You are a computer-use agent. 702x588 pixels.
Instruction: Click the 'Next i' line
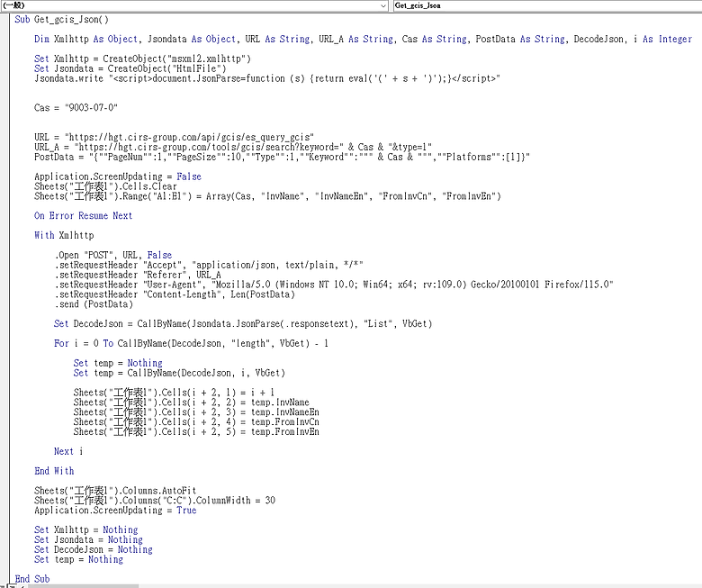point(68,451)
